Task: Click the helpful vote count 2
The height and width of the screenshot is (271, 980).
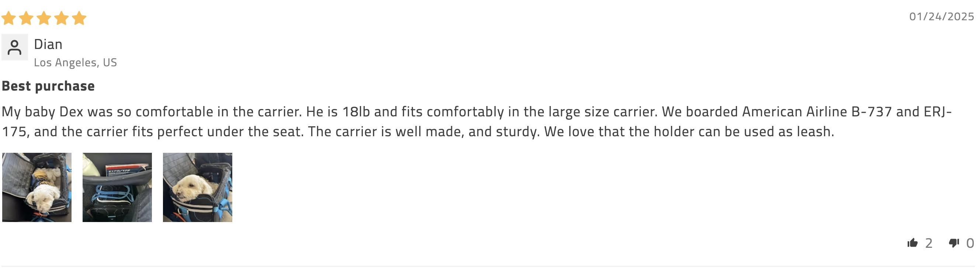Action: [x=929, y=243]
